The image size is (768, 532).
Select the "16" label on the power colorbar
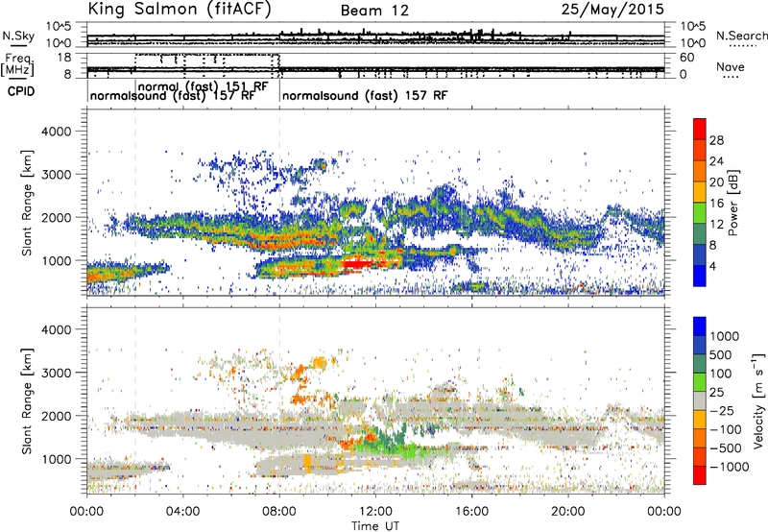pyautogui.click(x=716, y=204)
